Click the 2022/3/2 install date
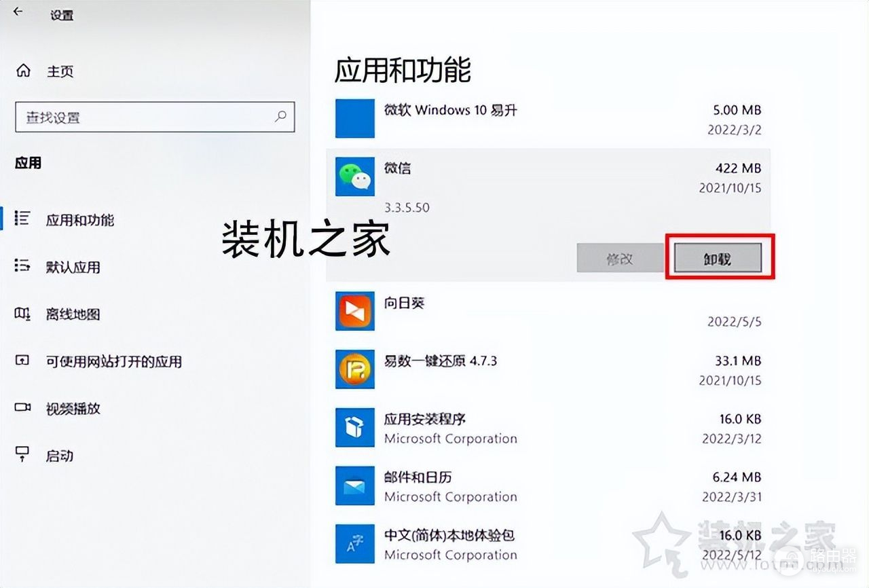The width and height of the screenshot is (869, 588). coord(735,129)
